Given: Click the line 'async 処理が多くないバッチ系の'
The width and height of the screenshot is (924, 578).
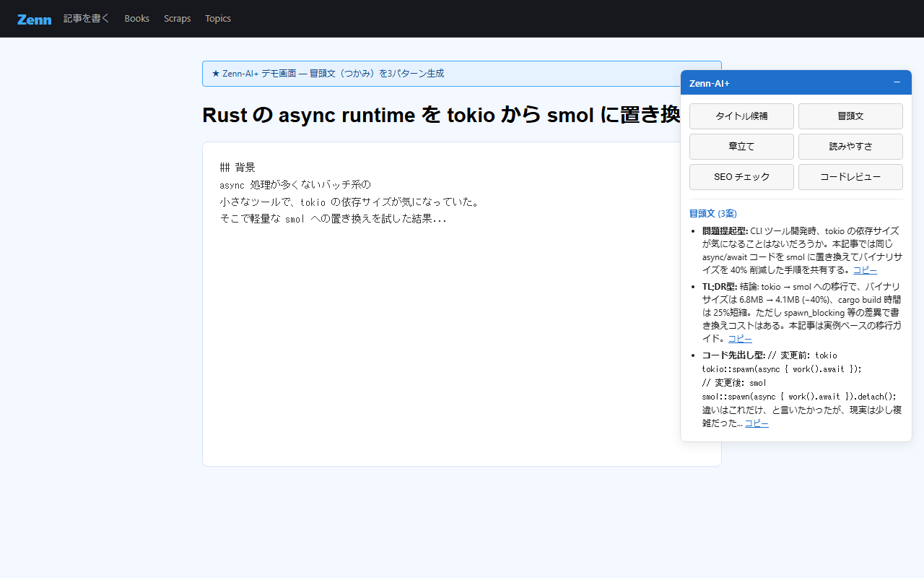Looking at the screenshot, I should coord(295,185).
